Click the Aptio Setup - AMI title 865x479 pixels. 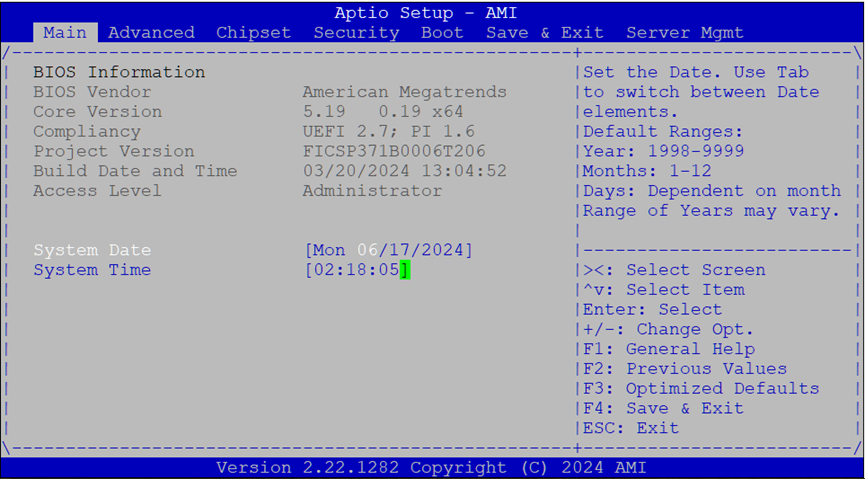[426, 13]
